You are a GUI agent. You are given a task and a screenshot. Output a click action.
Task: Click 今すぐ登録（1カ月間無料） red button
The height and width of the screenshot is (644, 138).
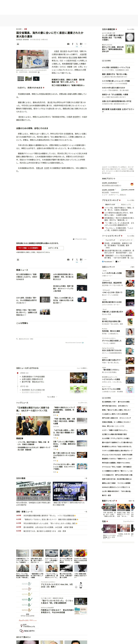tap(29, 248)
